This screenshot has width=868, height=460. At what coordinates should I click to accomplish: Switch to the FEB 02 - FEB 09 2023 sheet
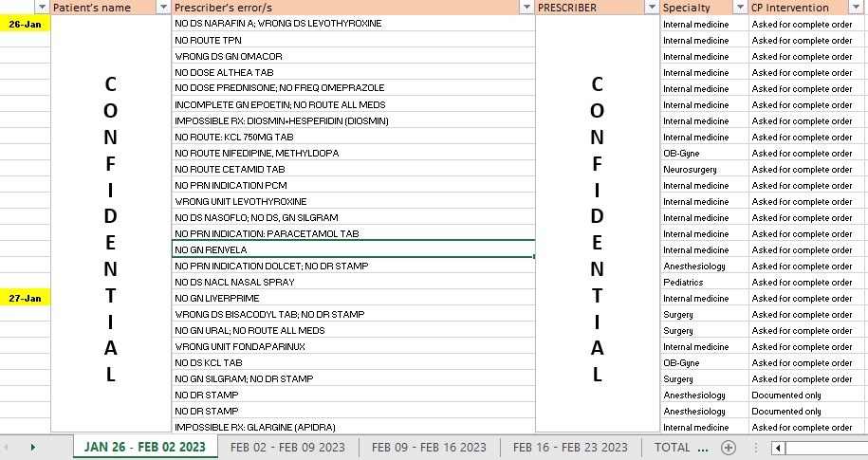pos(287,448)
